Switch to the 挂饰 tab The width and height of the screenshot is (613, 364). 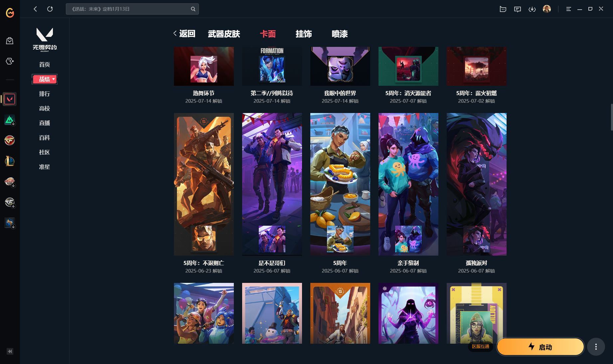pos(303,34)
